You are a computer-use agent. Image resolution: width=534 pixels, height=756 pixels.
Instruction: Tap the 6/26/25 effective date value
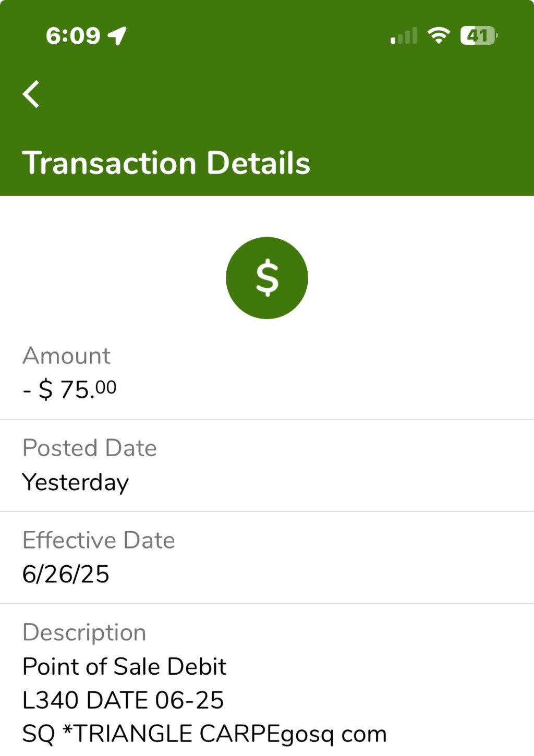click(66, 574)
